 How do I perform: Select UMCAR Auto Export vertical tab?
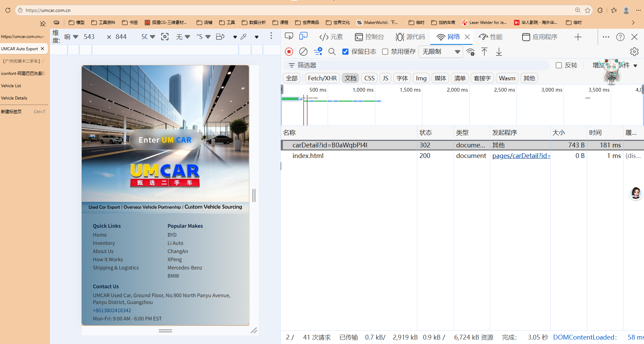pos(19,49)
